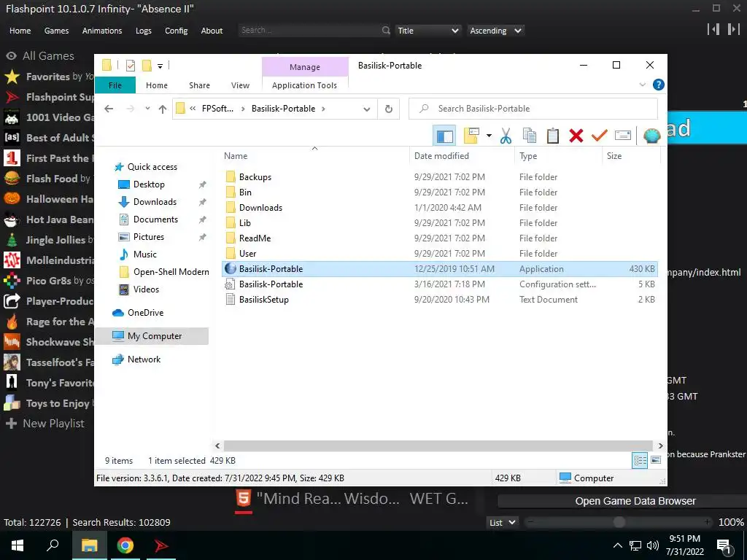Switch to details view icon
This screenshot has height=560, width=747.
[x=640, y=461]
